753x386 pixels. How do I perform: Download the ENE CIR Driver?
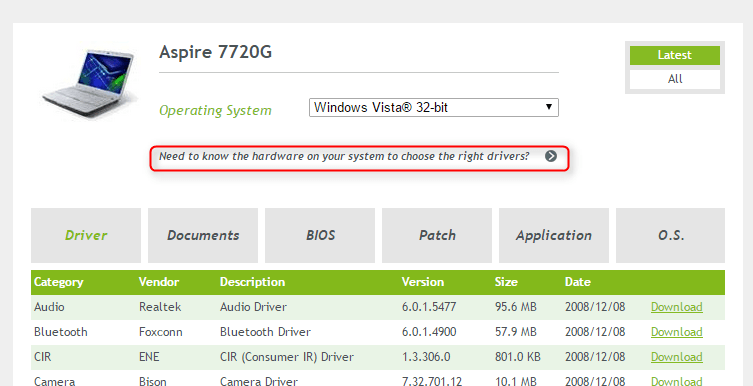[x=677, y=357]
